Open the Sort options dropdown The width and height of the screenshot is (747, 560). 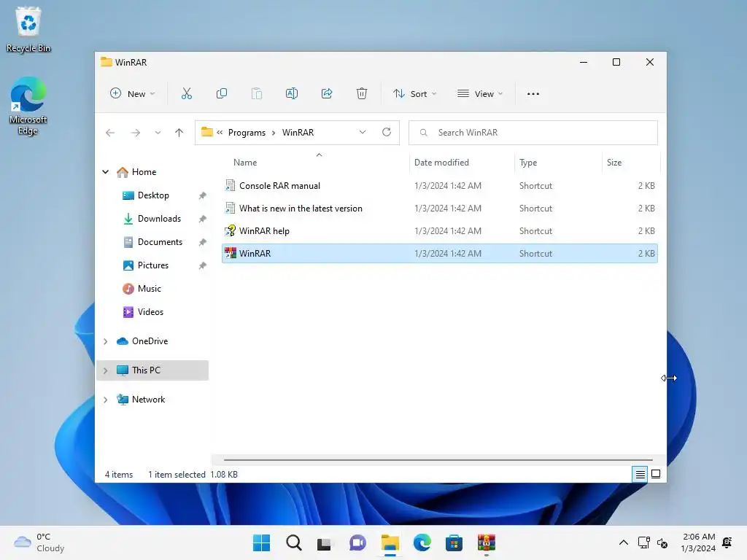click(x=414, y=94)
